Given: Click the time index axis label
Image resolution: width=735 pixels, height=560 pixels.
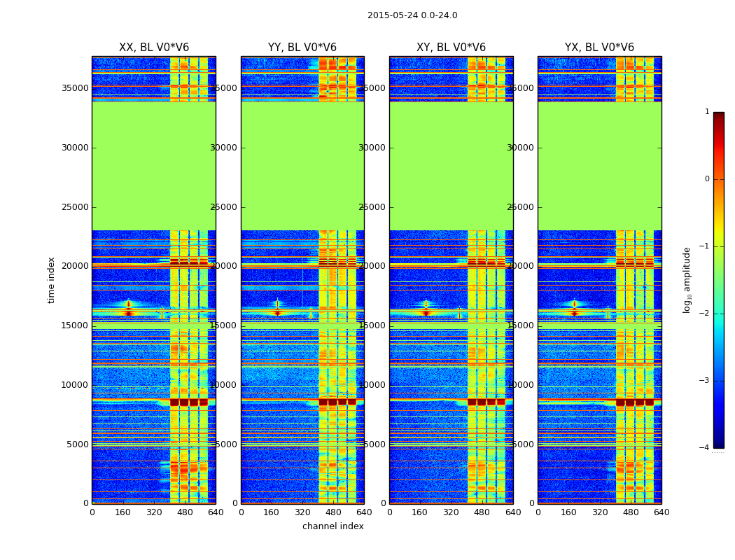Looking at the screenshot, I should [x=51, y=280].
